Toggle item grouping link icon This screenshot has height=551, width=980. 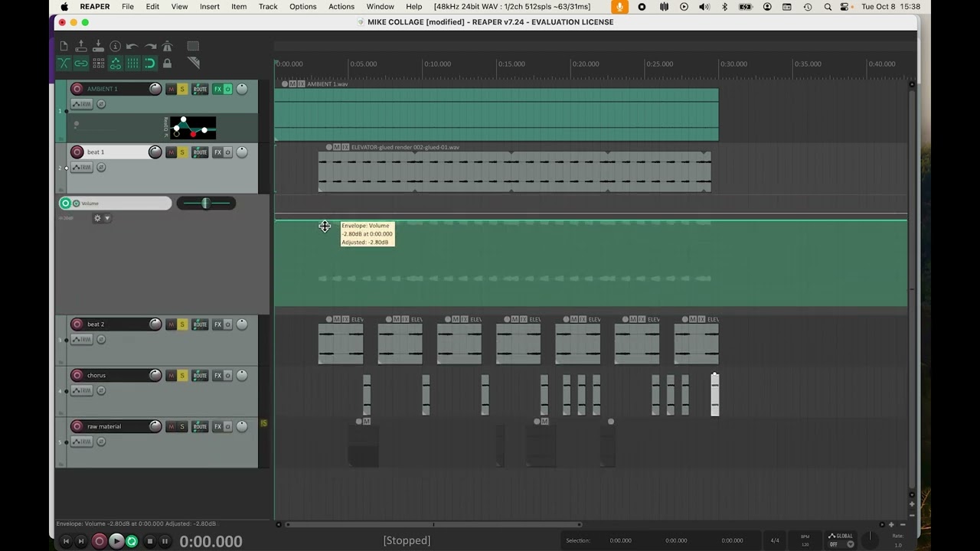[80, 64]
